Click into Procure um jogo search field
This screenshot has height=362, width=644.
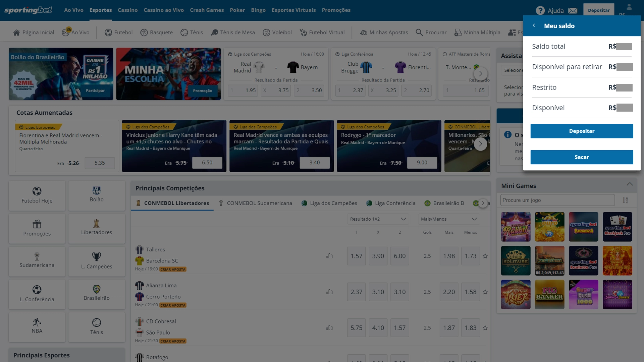pyautogui.click(x=557, y=200)
